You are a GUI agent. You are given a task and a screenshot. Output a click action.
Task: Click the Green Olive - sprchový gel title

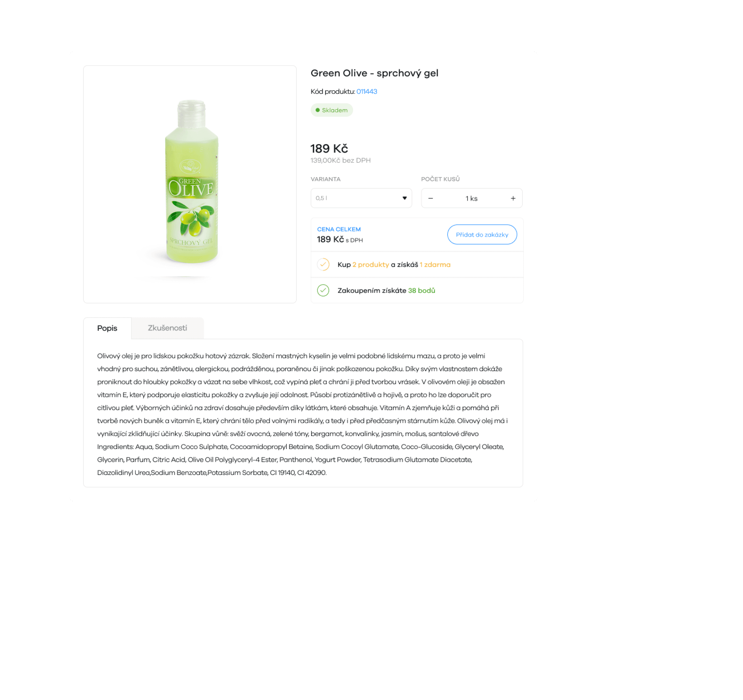(x=375, y=73)
